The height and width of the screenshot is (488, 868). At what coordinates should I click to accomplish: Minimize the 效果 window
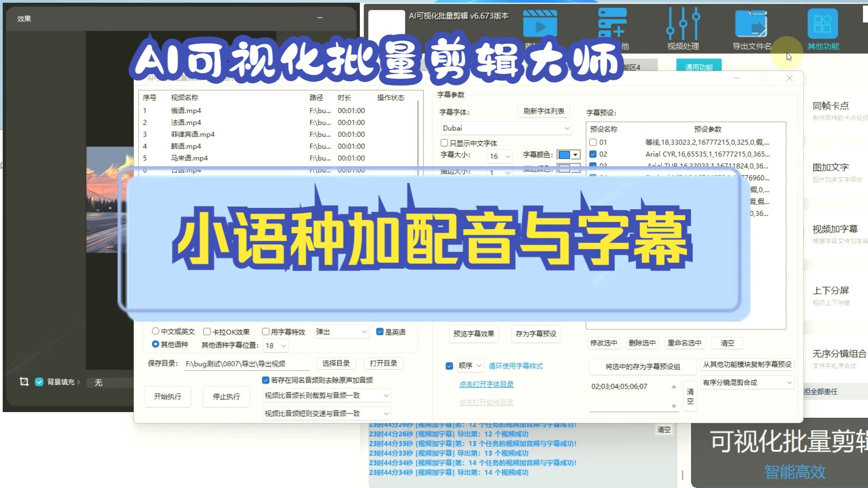[320, 18]
